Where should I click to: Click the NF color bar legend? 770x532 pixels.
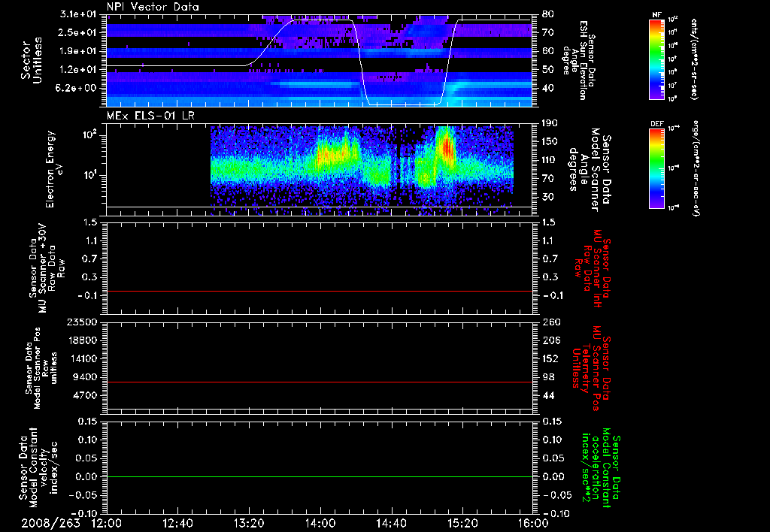657,59
